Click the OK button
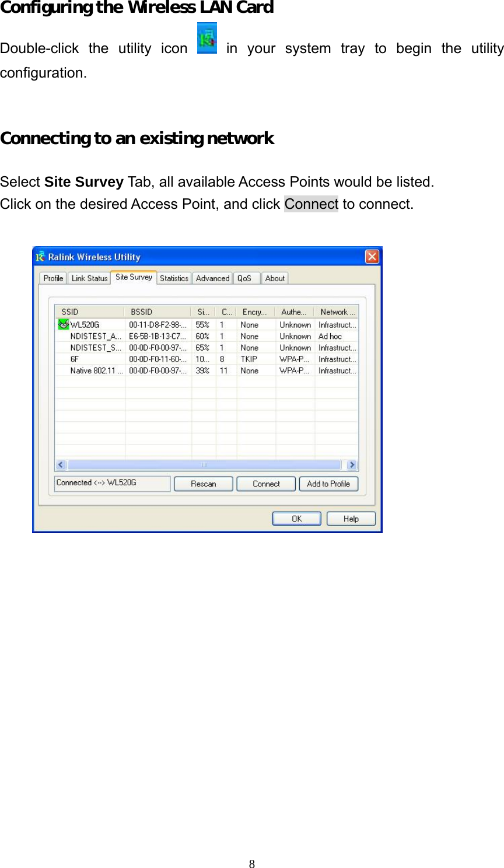The image size is (504, 868). pos(296,518)
